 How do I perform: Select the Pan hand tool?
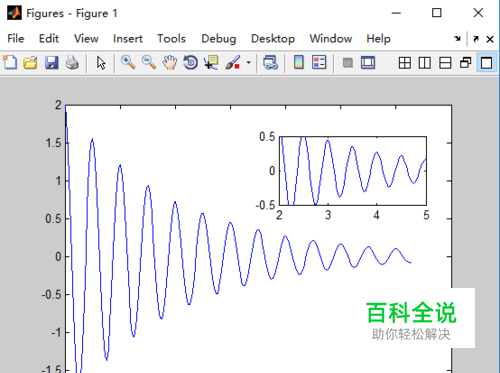pyautogui.click(x=170, y=63)
